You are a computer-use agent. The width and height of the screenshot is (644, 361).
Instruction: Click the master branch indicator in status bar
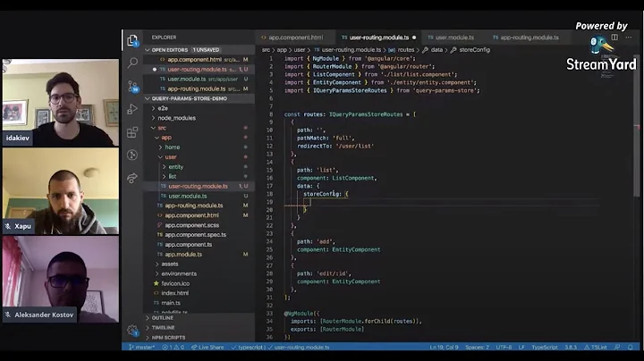tap(142, 347)
